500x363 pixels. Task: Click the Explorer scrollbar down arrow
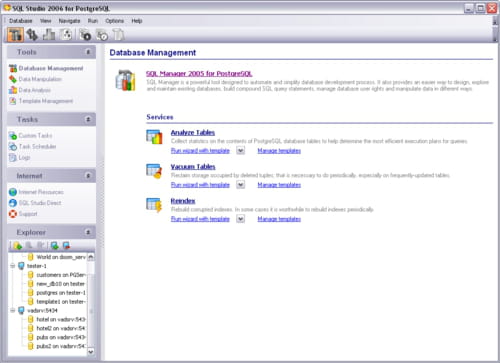click(x=91, y=352)
